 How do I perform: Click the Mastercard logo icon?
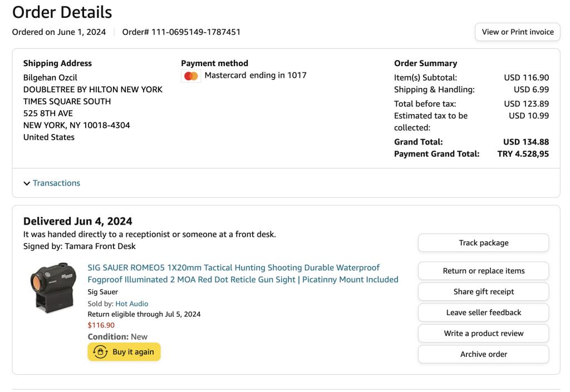click(191, 76)
